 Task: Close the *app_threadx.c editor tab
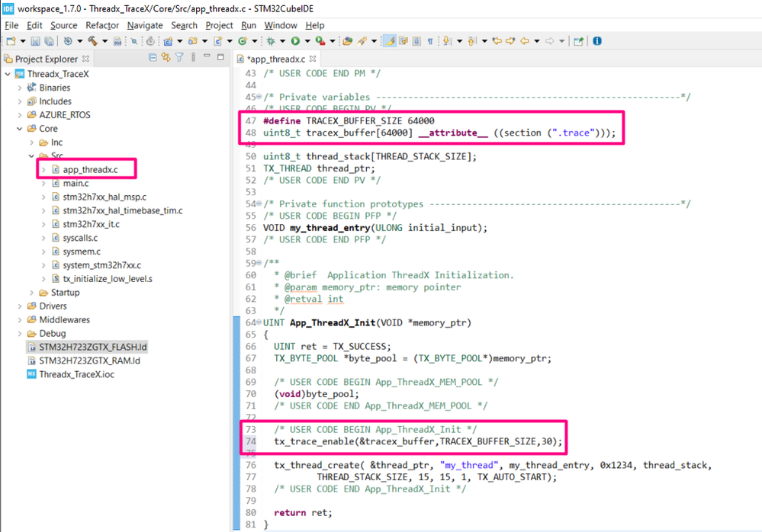coord(313,59)
